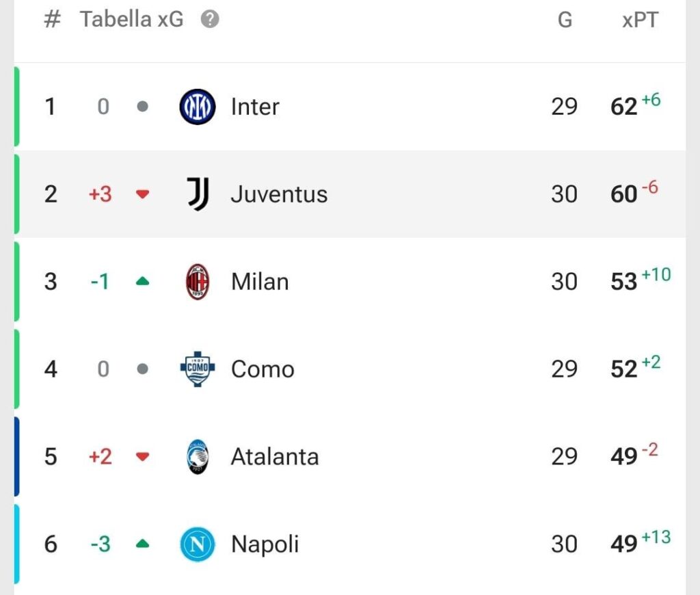Click the green up arrow beside Milan
The height and width of the screenshot is (595, 700).
(x=143, y=281)
